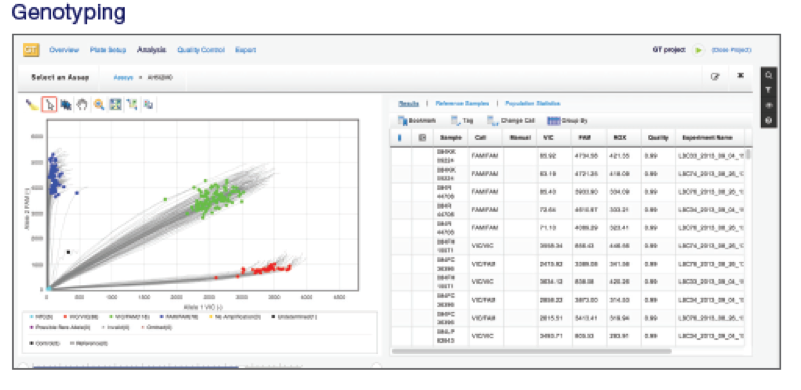Switch to the Quality Control tab

201,50
